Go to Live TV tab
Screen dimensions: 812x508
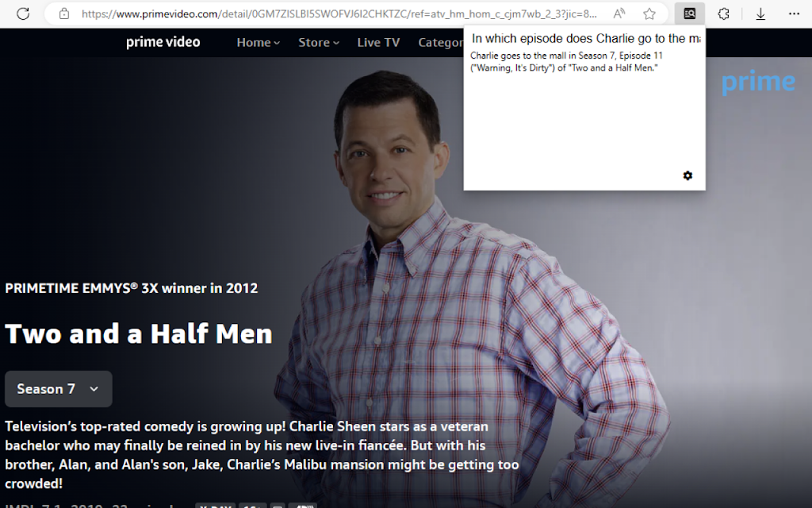click(x=378, y=43)
